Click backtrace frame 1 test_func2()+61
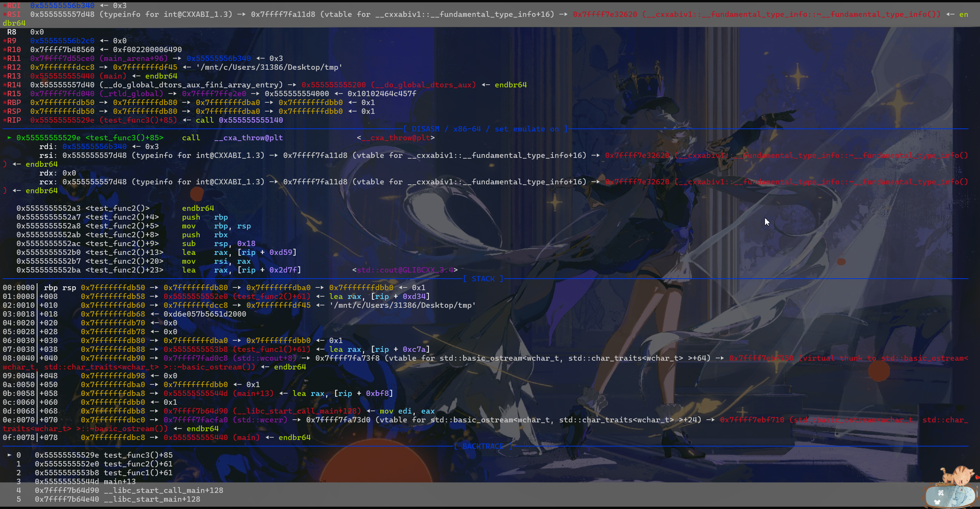The width and height of the screenshot is (980, 509). point(103,464)
